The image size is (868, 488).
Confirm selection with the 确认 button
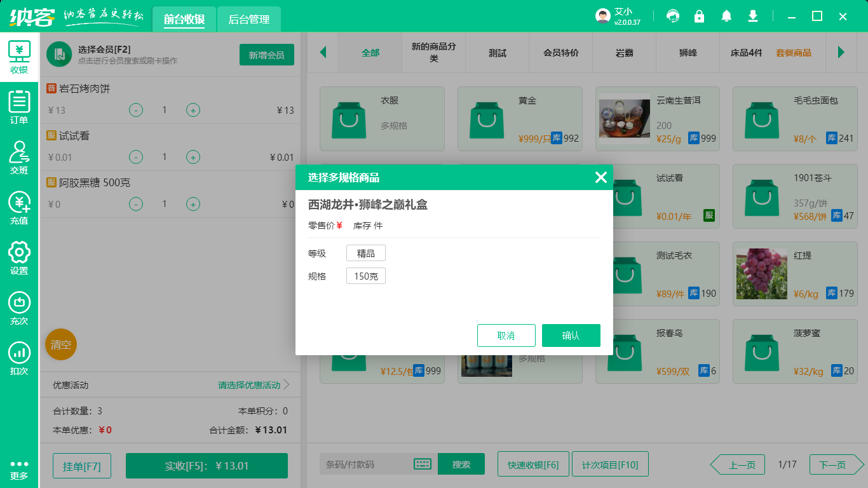point(571,335)
